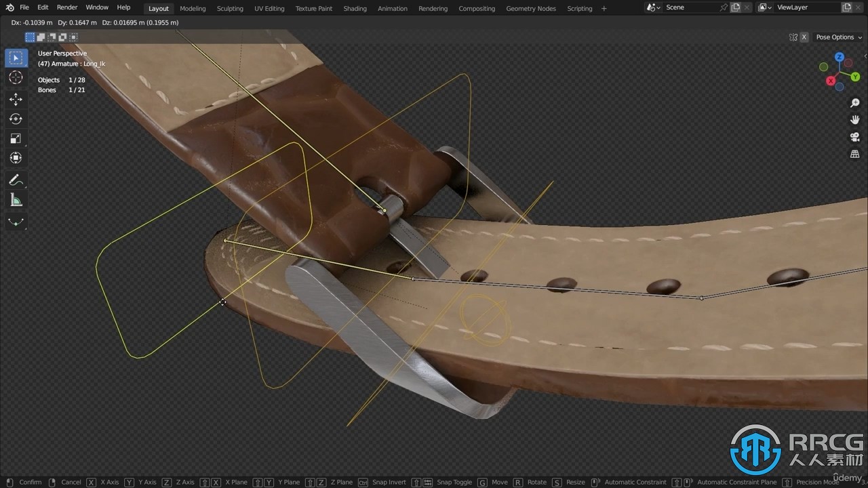Pin the Scene to workspace
This screenshot has width=868, height=488.
(724, 7)
